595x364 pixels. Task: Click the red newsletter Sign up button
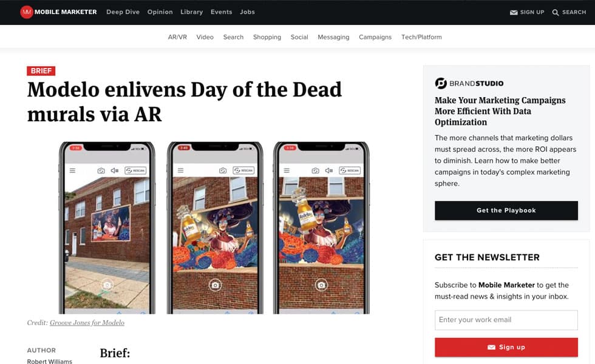506,347
